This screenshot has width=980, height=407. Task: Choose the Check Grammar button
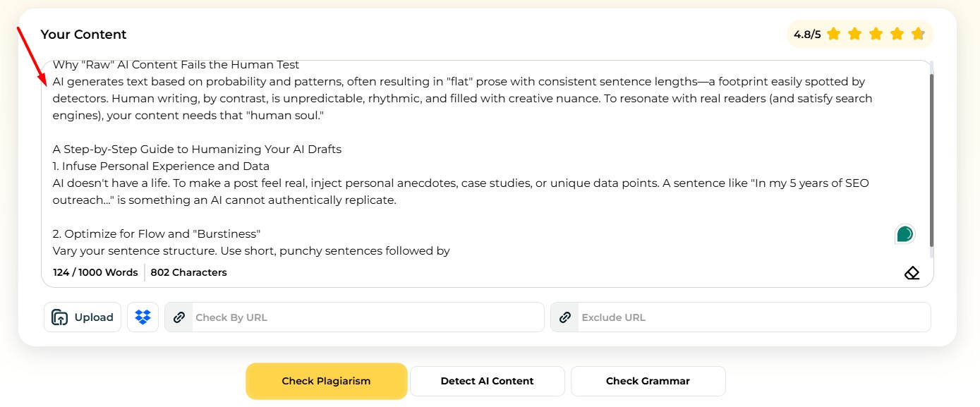[x=648, y=381]
